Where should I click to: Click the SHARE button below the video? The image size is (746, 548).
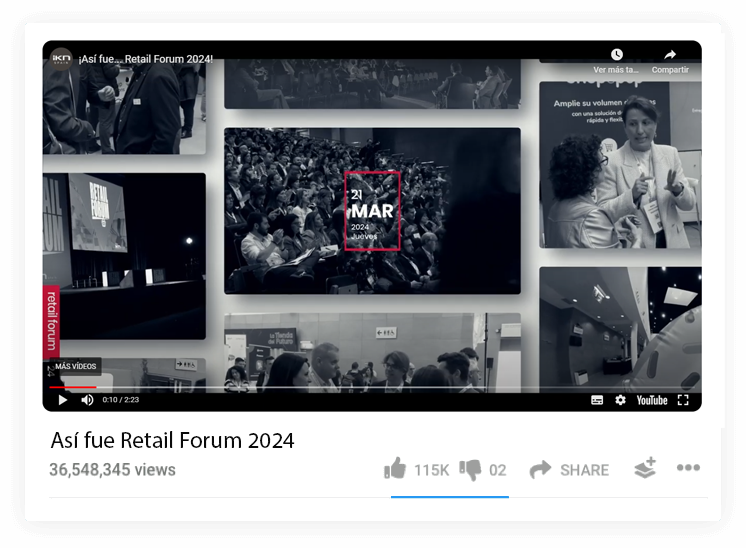(x=569, y=470)
